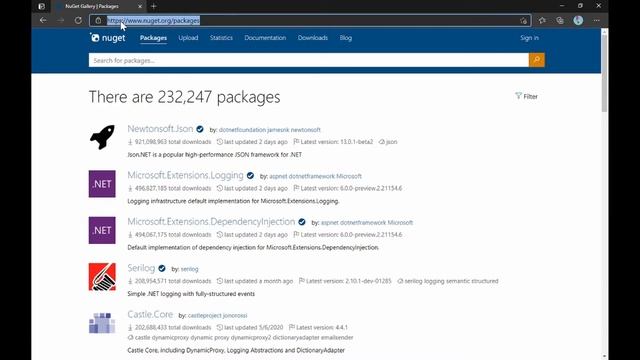Add page to favorites star icon
This screenshot has width=640, height=360.
tap(524, 20)
